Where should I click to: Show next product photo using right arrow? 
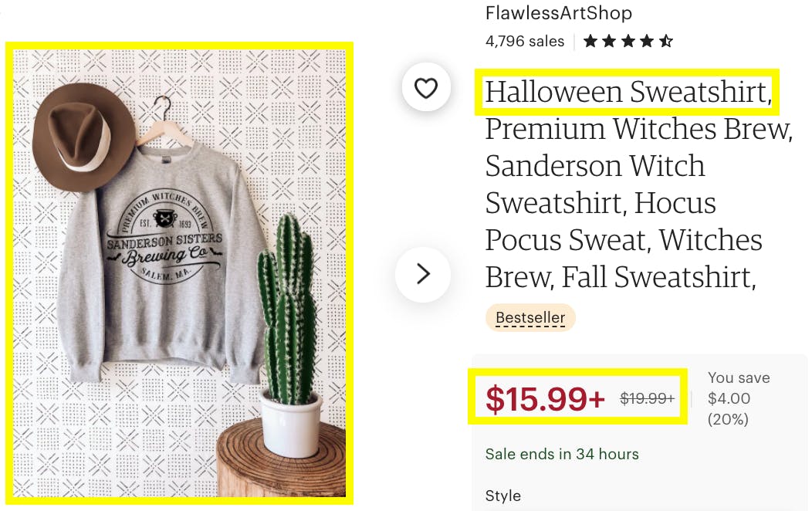click(423, 273)
